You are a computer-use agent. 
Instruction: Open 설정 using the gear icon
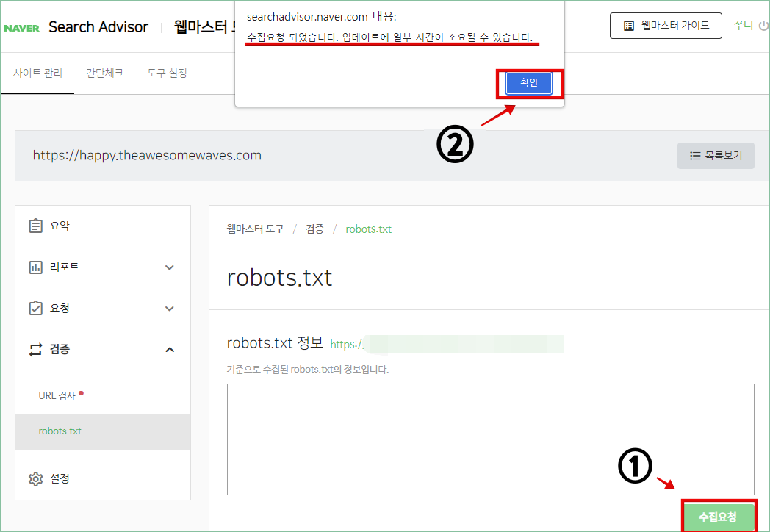(x=35, y=478)
